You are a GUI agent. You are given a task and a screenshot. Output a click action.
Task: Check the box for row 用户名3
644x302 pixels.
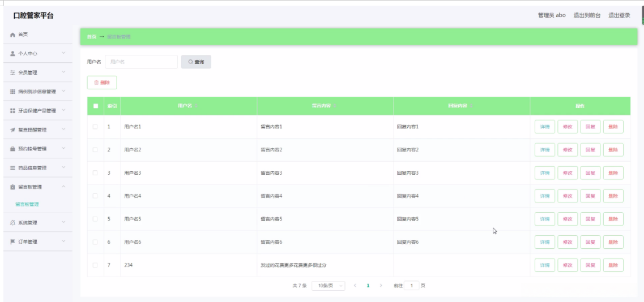pyautogui.click(x=95, y=172)
